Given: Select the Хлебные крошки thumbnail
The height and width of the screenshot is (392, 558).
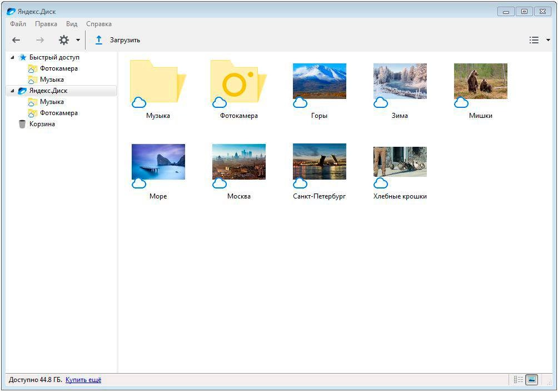Looking at the screenshot, I should [x=400, y=162].
